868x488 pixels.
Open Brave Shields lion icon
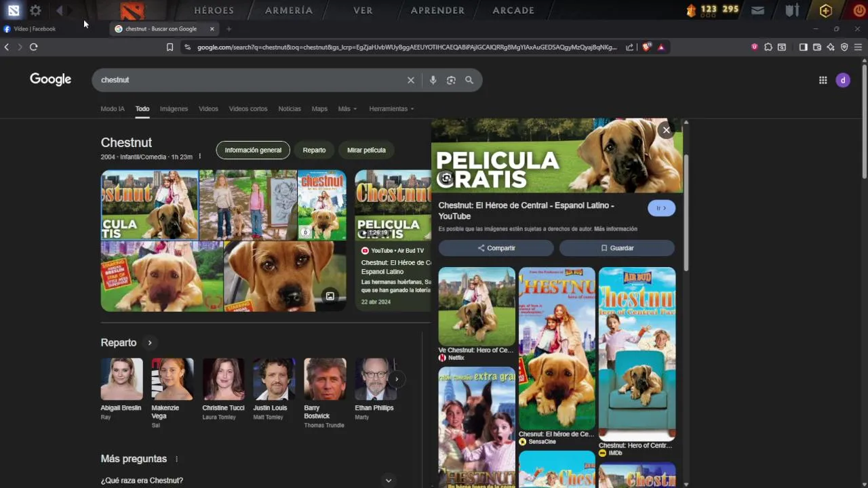[646, 47]
